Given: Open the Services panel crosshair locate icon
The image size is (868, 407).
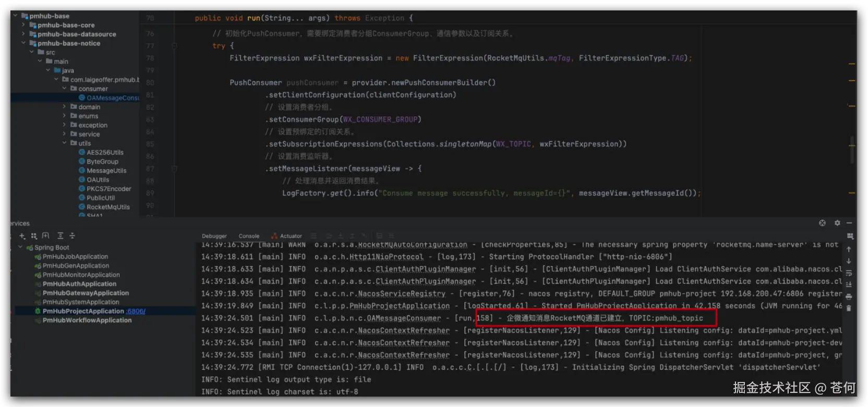Looking at the screenshot, I should pyautogui.click(x=822, y=223).
